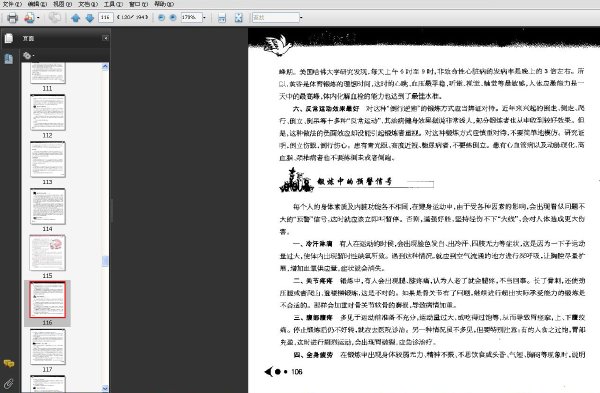Screen dimensions: 600x393
Task: Click scroll-up arrow of thumbnail panel scrollbar
Action: click(105, 67)
